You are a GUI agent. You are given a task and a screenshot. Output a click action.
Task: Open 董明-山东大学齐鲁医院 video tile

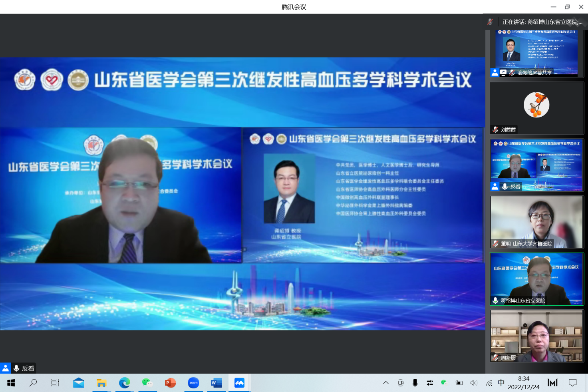tap(536, 222)
